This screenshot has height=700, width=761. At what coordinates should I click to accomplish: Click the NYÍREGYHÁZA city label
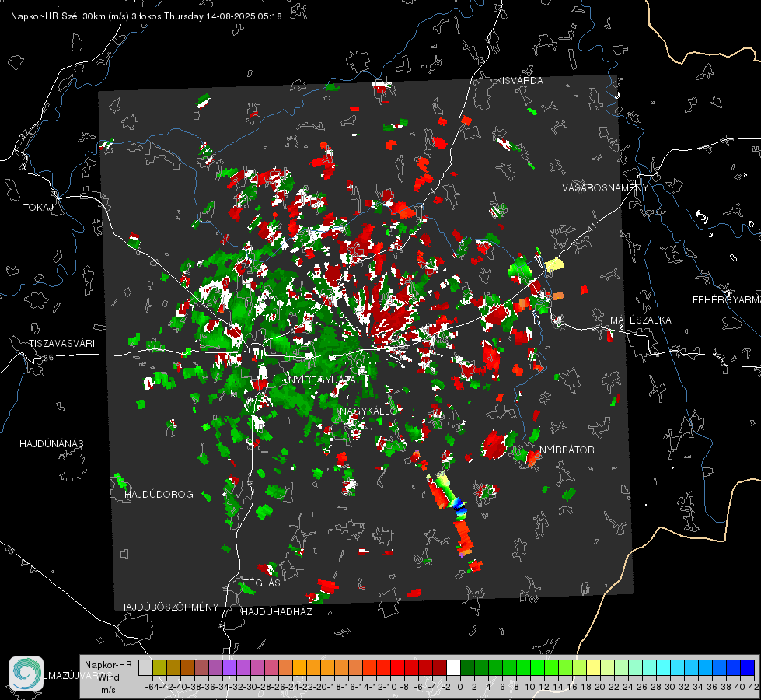pos(322,380)
